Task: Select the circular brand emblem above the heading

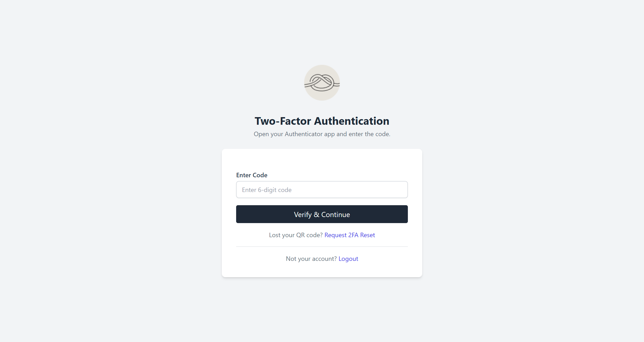Action: [322, 82]
